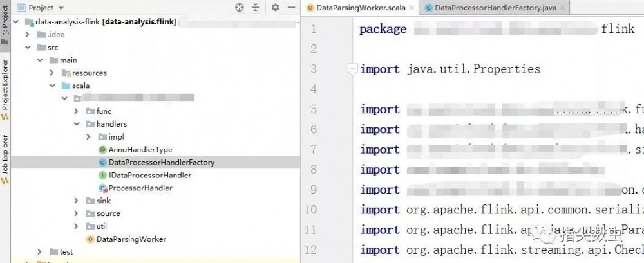Screen dimensions: 644x263
Task: Click the test folder icon
Action: pos(54,251)
